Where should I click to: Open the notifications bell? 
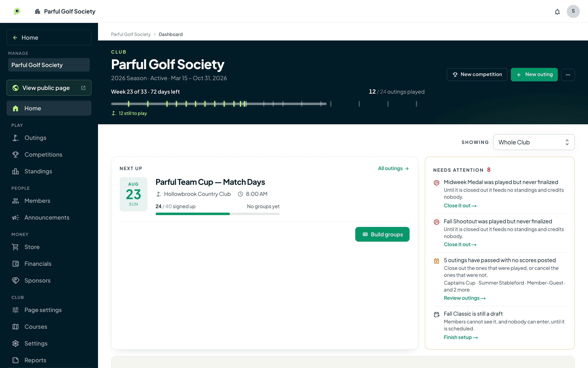click(557, 12)
